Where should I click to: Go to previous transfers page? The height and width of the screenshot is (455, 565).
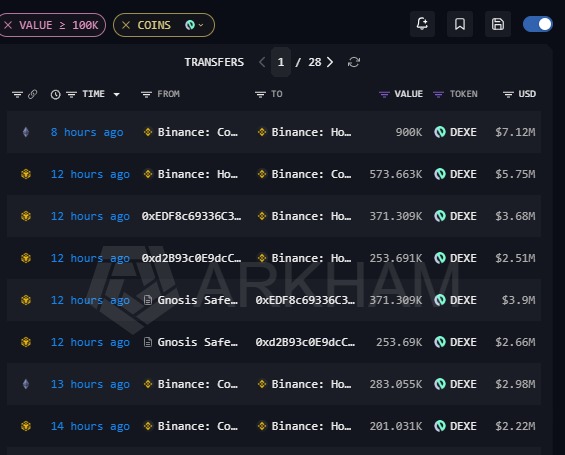[262, 62]
